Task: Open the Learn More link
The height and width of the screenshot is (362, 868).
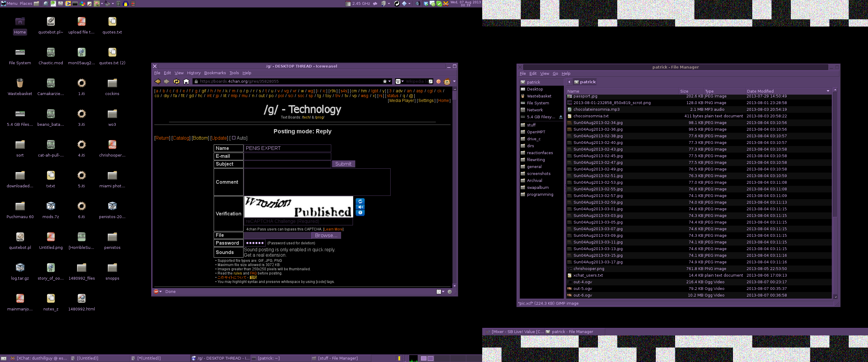Action: (333, 229)
